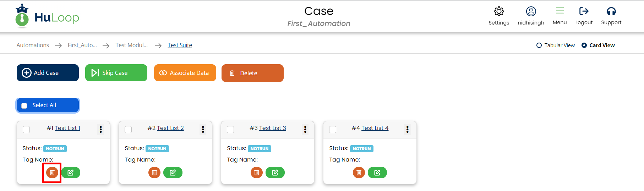Screen dimensions: 644x191
Task: Tick the checkbox on Test List 1 card
Action: (x=26, y=130)
